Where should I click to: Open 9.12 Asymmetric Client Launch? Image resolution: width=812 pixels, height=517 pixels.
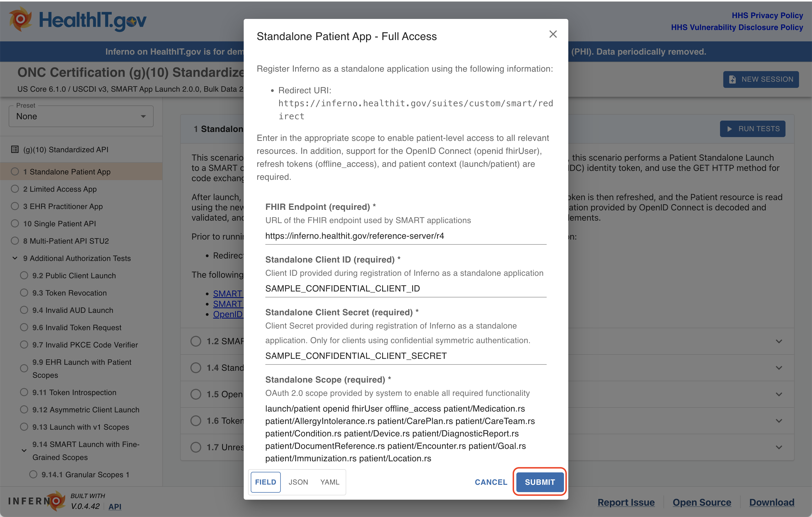tap(86, 410)
